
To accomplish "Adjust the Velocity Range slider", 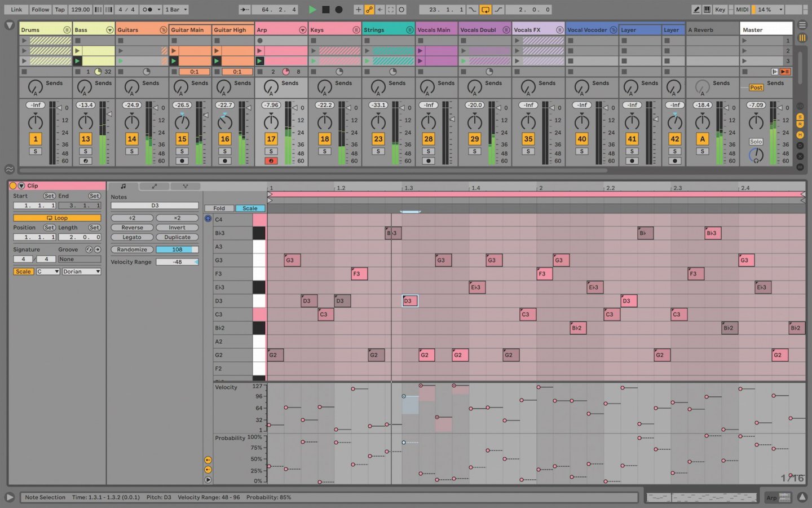I will 178,261.
